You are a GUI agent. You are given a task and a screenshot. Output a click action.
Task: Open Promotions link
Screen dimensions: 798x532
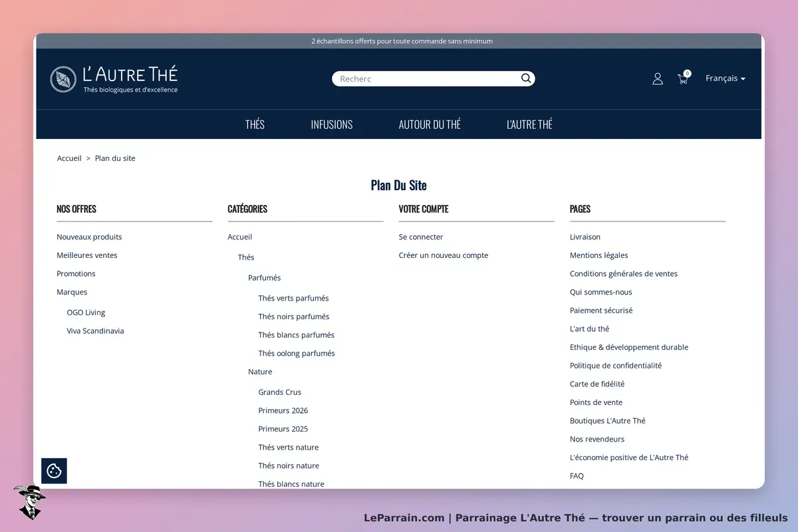tap(76, 274)
